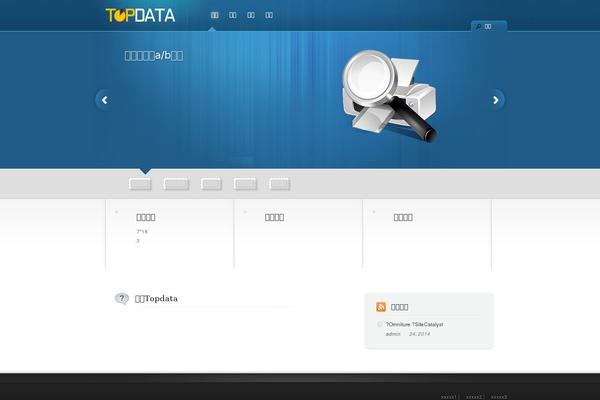Select the last gray tab button
This screenshot has height=400, width=600.
tap(279, 184)
